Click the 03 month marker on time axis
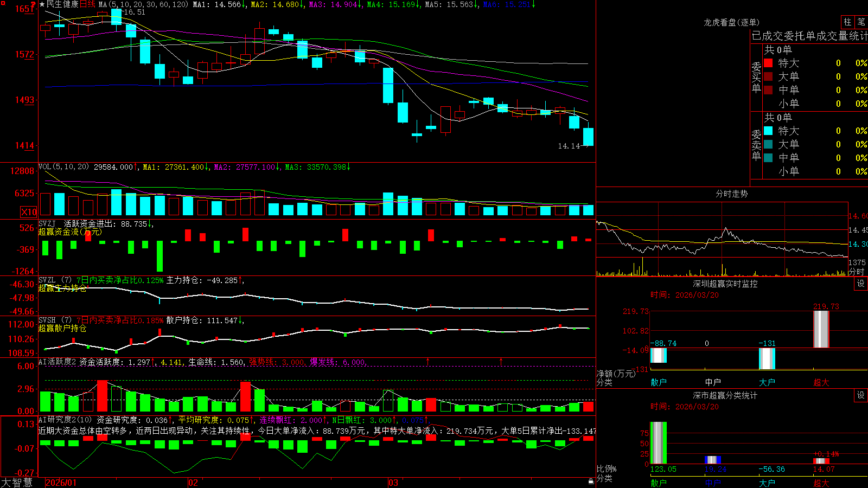Image resolution: width=868 pixels, height=488 pixels. (393, 483)
